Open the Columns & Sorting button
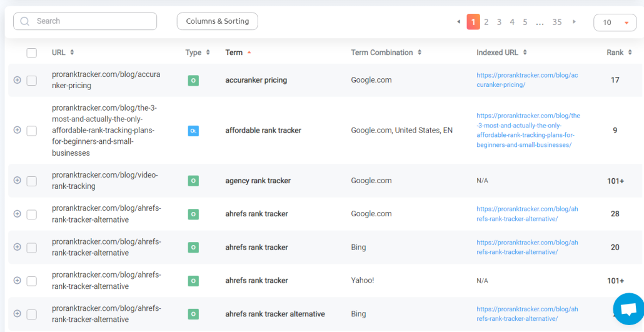The image size is (644, 332). pyautogui.click(x=217, y=21)
